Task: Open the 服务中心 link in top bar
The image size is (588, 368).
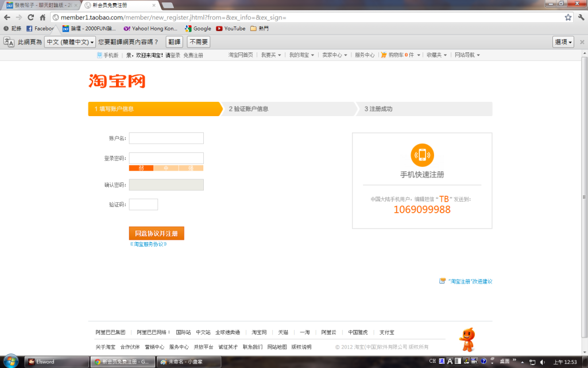Action: coord(365,55)
